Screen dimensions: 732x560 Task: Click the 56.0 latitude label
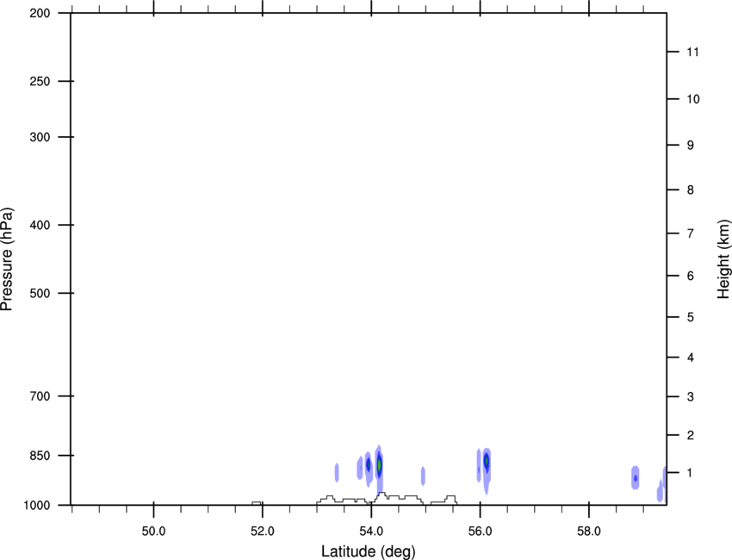[480, 532]
